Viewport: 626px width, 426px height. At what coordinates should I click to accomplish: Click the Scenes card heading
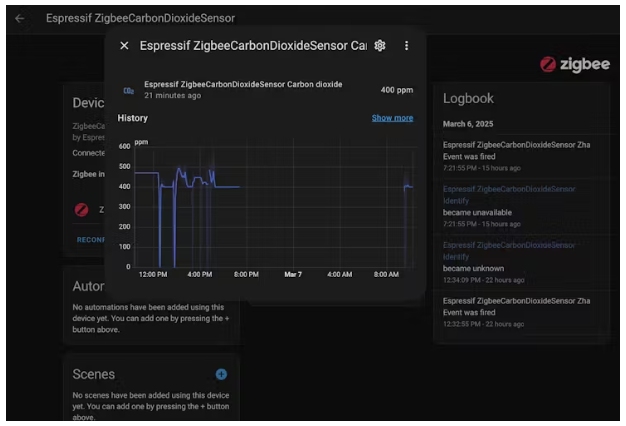(94, 374)
